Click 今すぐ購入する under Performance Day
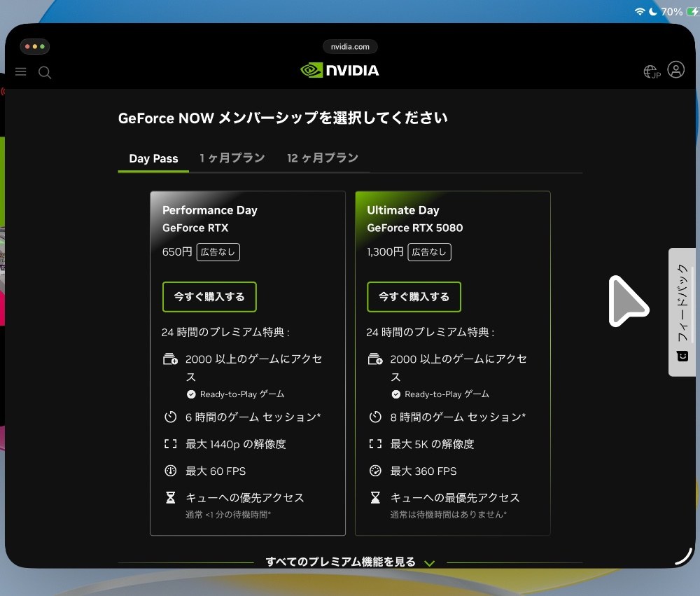 (209, 297)
